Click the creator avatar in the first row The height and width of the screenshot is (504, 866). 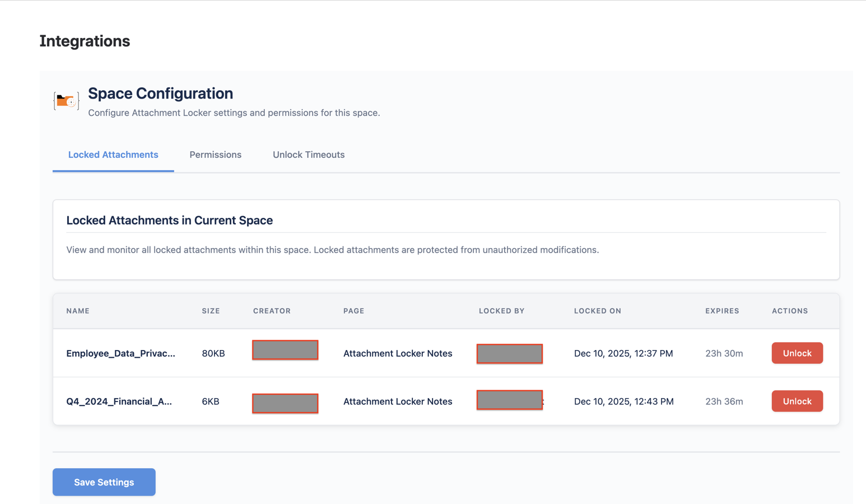tap(285, 349)
